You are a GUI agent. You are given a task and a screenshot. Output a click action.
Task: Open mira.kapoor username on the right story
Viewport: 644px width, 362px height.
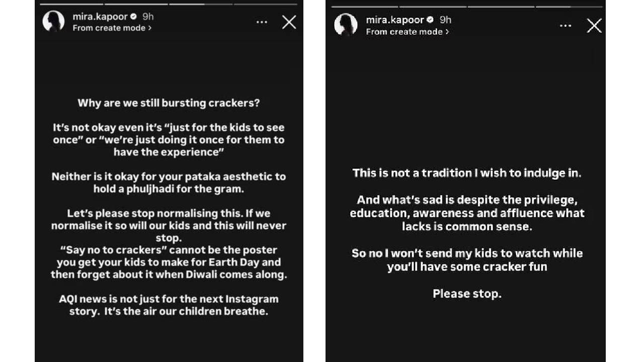click(x=395, y=20)
